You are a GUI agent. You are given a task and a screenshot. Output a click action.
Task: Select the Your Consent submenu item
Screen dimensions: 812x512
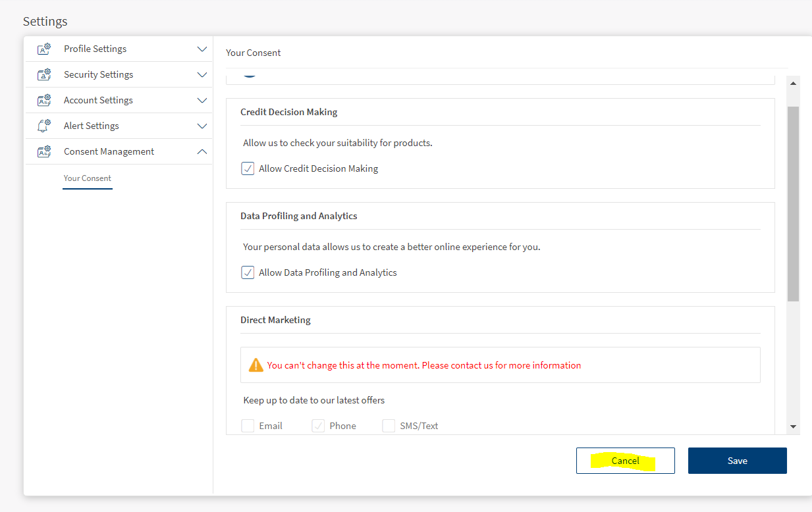click(88, 178)
